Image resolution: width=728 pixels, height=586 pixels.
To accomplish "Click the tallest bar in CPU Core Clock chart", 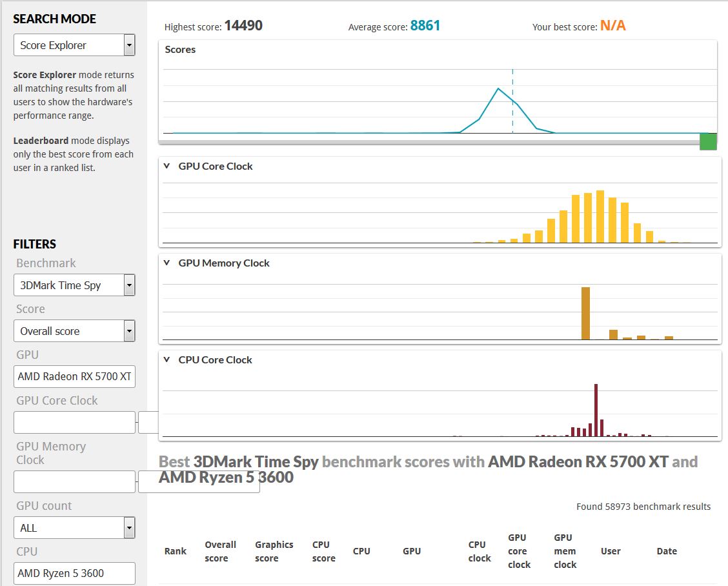I will tap(596, 410).
